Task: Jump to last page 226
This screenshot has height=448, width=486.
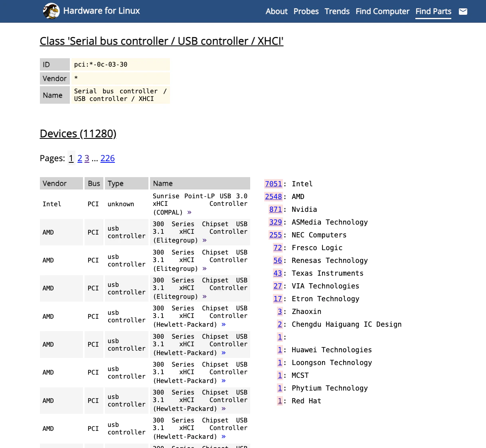Action: click(108, 158)
